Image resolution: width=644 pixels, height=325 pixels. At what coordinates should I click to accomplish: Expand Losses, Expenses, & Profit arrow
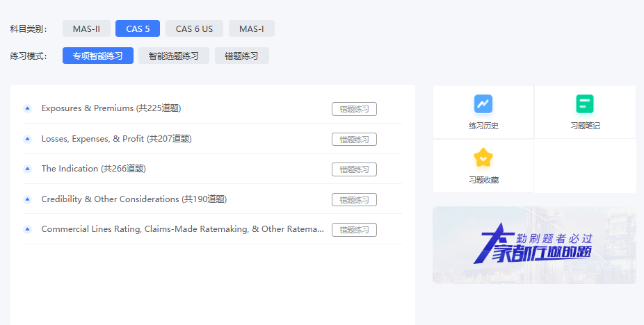27,139
